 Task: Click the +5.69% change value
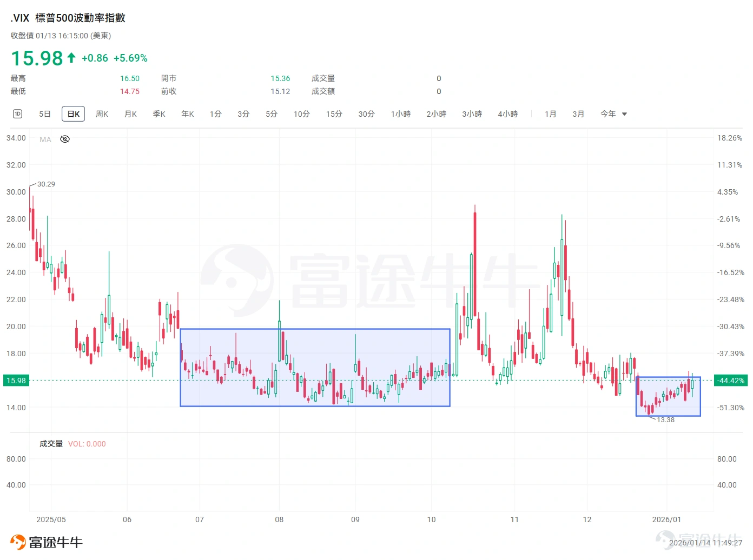point(130,58)
